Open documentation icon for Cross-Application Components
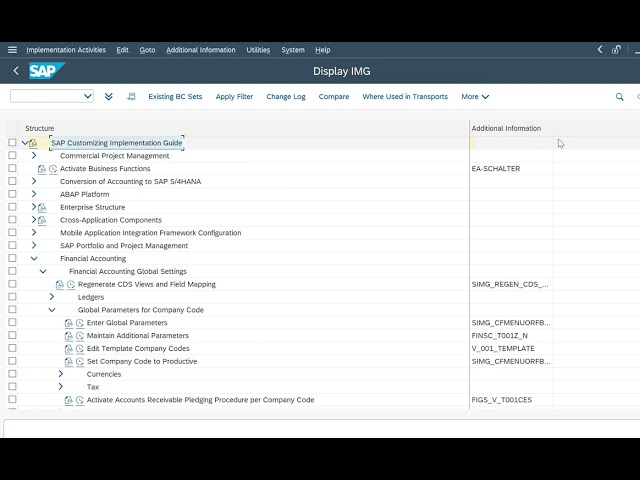640x480 pixels. [42, 220]
